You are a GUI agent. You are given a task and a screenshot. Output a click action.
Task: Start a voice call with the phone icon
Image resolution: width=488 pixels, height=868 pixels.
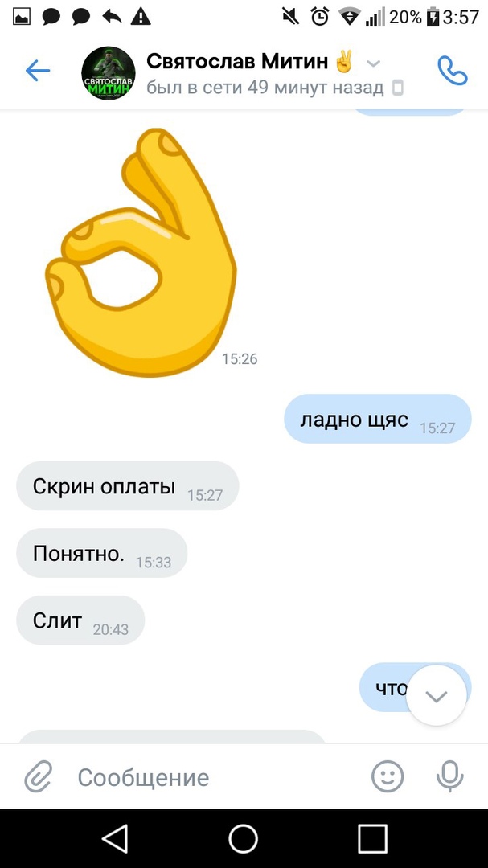click(x=453, y=70)
